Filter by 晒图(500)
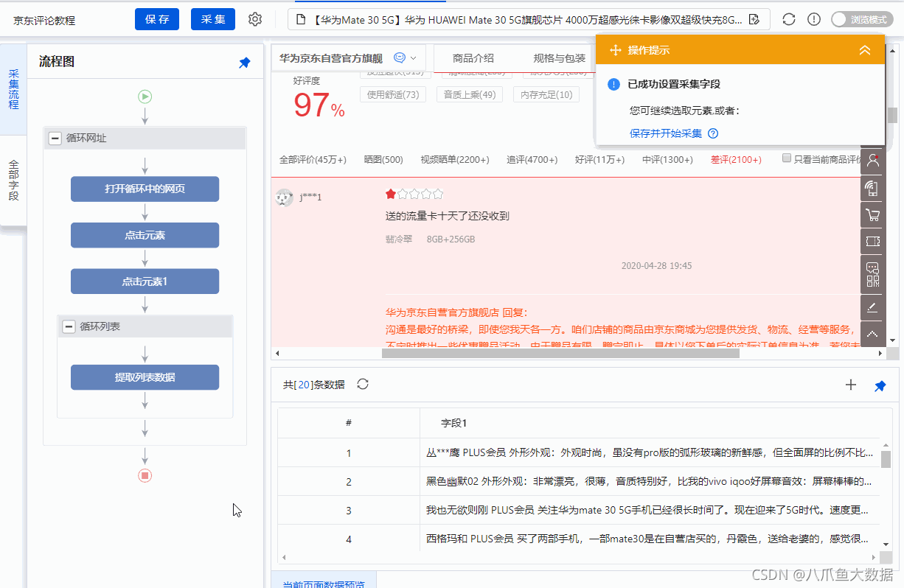 click(383, 160)
